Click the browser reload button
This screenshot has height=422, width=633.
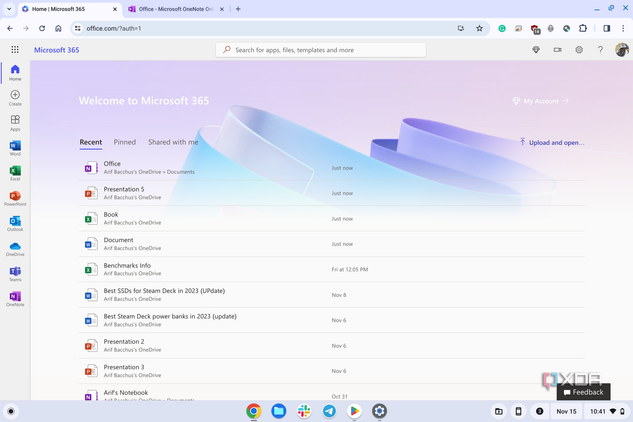[42, 28]
